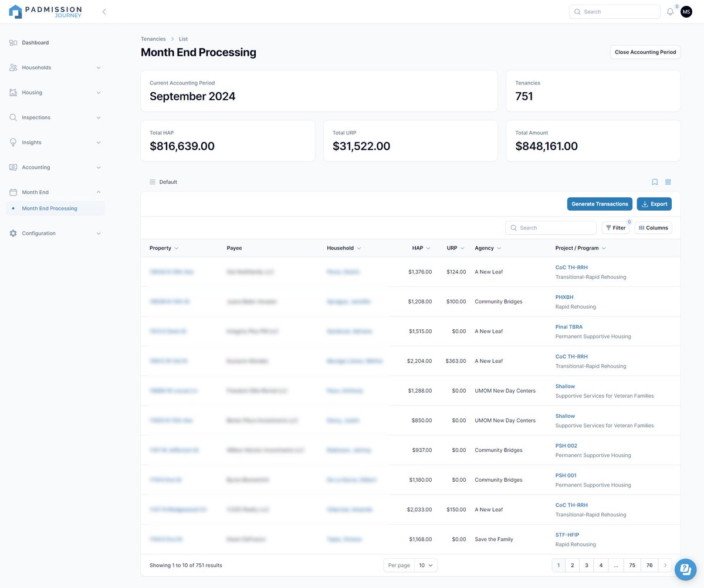Image resolution: width=704 pixels, height=588 pixels.
Task: Expand the Housing menu chevron
Action: (99, 93)
